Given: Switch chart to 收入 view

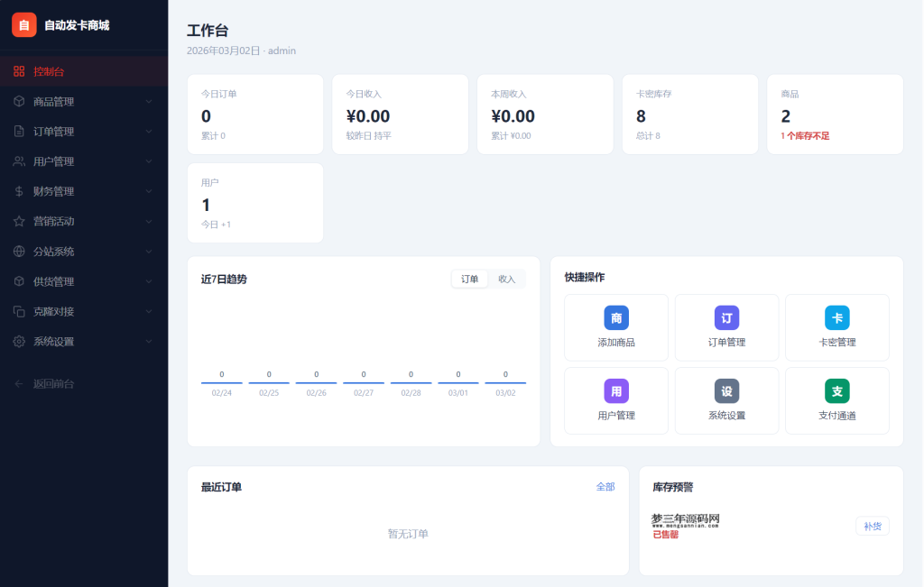Looking at the screenshot, I should click(x=507, y=279).
